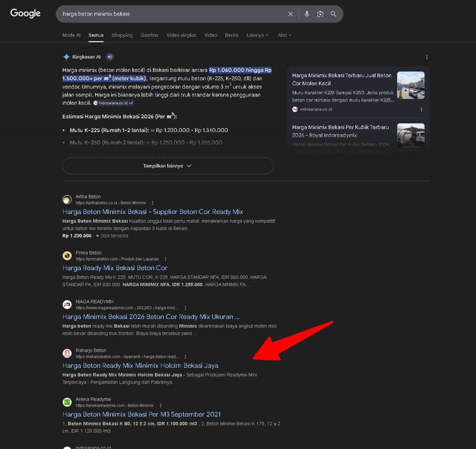Open the Alat tools dropdown

point(284,35)
